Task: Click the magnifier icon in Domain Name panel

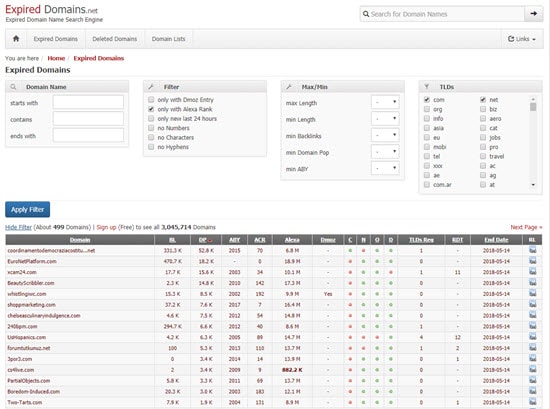Action: pyautogui.click(x=13, y=87)
